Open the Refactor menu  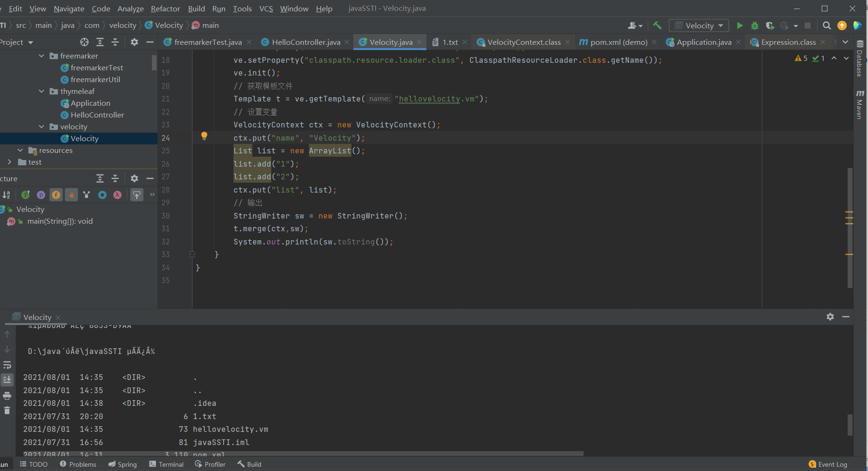click(165, 8)
